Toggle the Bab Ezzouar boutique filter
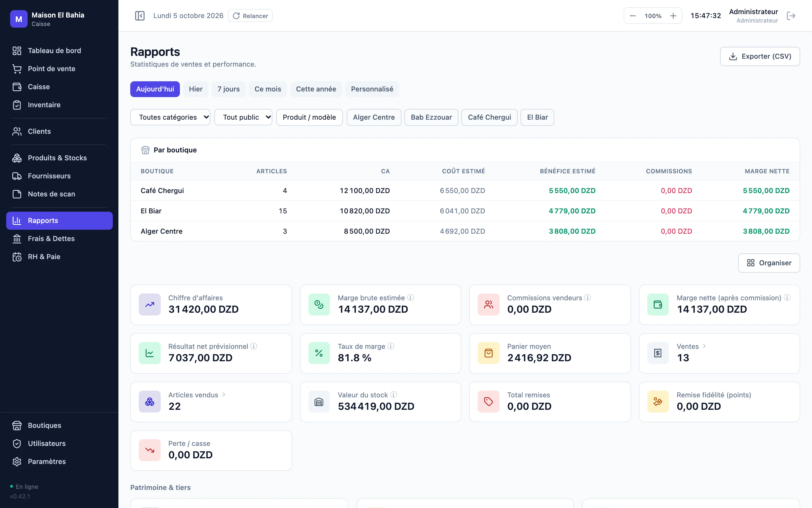The image size is (812, 508). (431, 117)
